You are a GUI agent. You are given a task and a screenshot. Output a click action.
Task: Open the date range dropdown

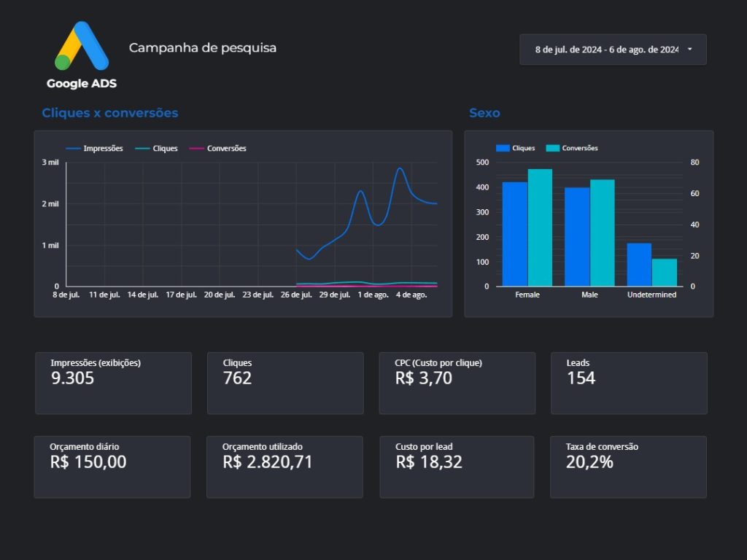(x=606, y=50)
